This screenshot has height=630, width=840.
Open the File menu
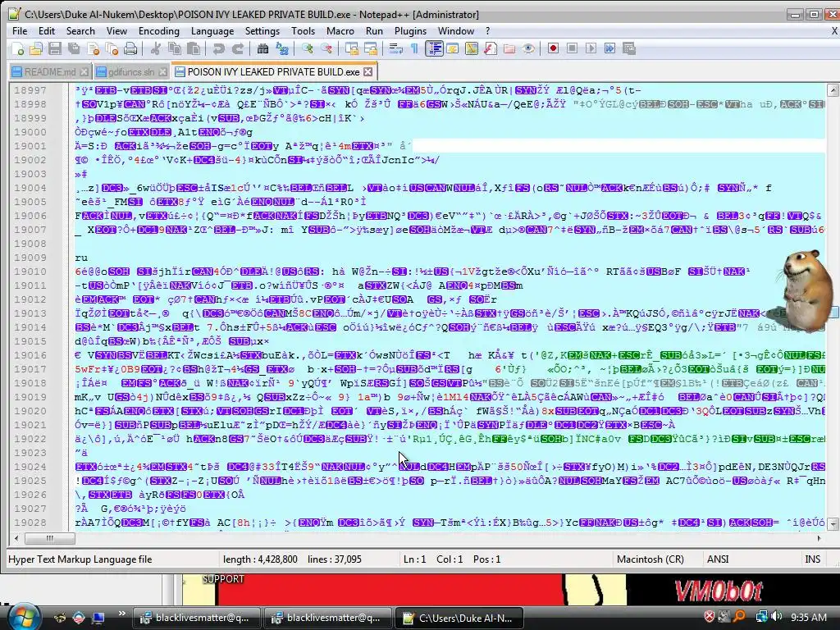click(20, 31)
